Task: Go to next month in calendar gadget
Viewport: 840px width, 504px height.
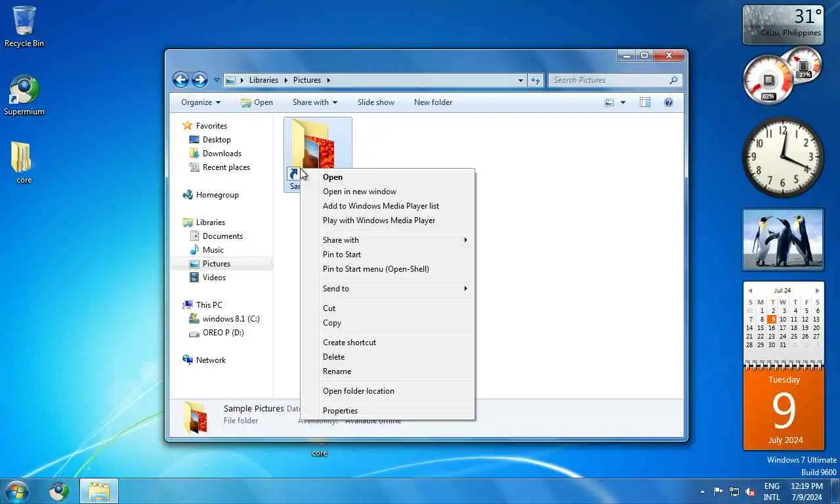Action: 817,290
